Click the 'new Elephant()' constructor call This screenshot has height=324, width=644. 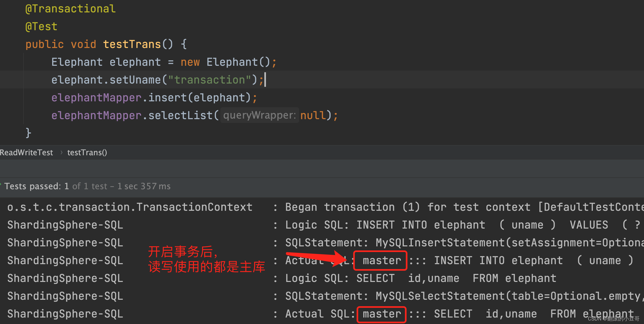coord(225,62)
